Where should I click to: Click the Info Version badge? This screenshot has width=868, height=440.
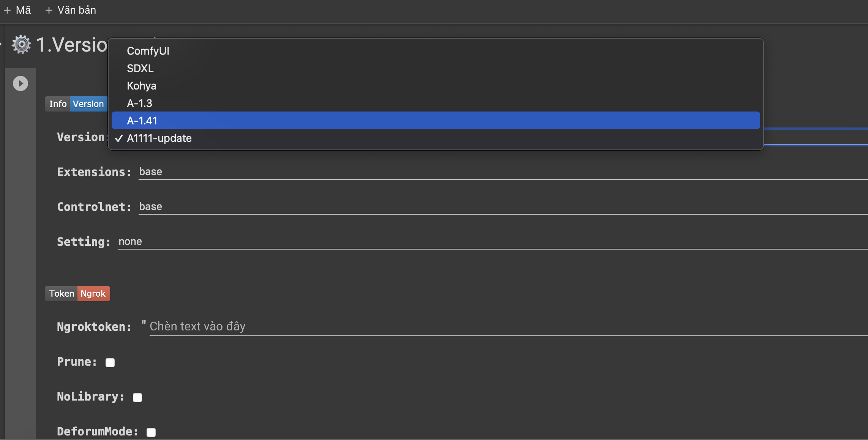(76, 104)
